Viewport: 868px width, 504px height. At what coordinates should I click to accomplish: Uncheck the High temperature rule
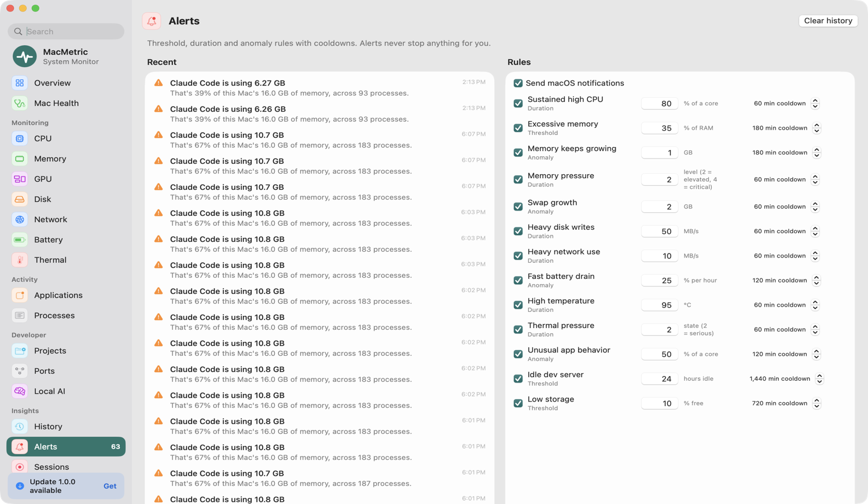click(518, 305)
